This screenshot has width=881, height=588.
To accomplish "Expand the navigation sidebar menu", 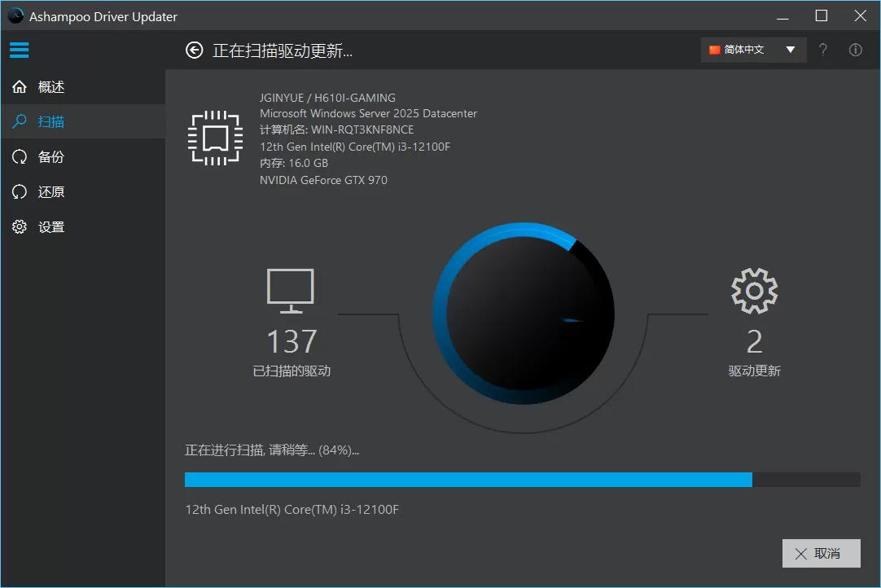I will [19, 50].
